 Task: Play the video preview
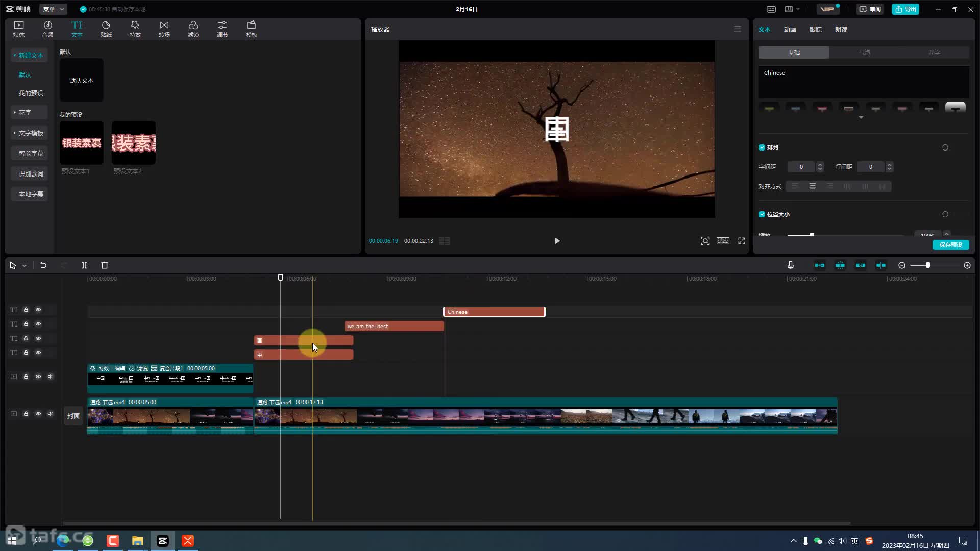tap(557, 241)
